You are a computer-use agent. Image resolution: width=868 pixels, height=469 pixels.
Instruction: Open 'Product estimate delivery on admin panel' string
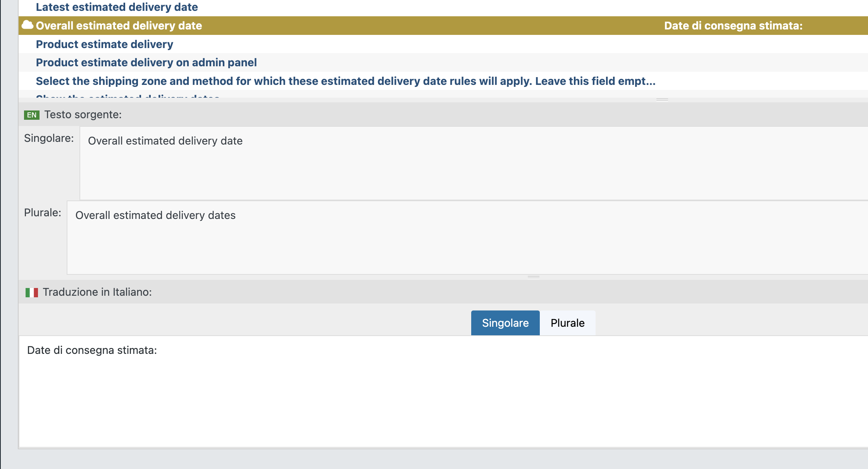146,62
